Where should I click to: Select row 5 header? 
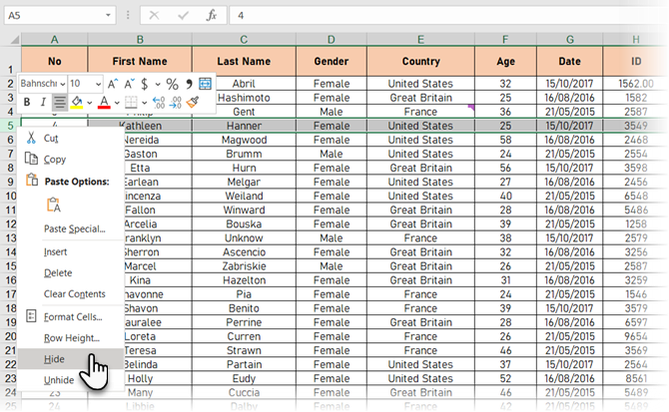point(11,126)
